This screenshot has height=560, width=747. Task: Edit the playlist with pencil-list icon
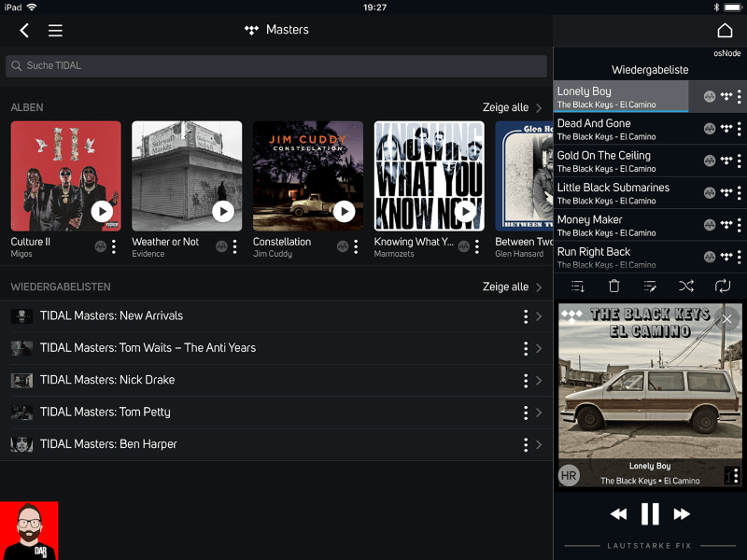pyautogui.click(x=650, y=287)
